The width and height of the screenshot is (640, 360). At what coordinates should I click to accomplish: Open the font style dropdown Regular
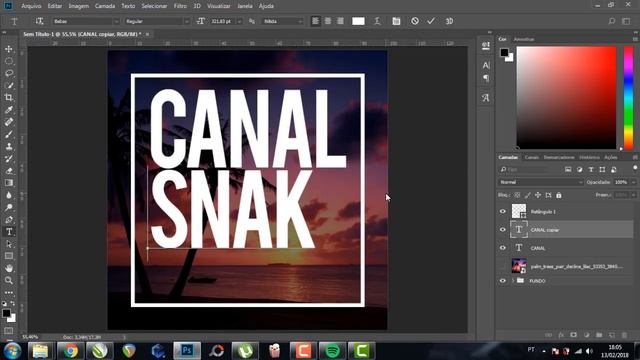pyautogui.click(x=157, y=21)
